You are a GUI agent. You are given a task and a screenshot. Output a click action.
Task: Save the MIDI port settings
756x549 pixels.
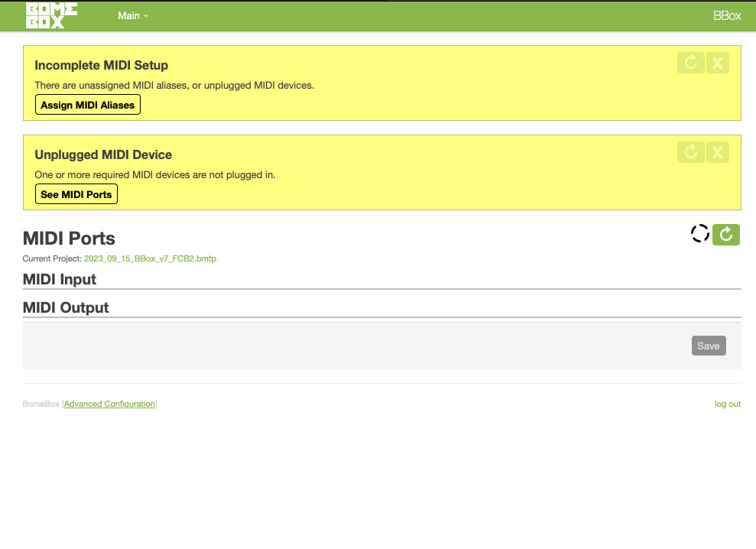pyautogui.click(x=708, y=346)
